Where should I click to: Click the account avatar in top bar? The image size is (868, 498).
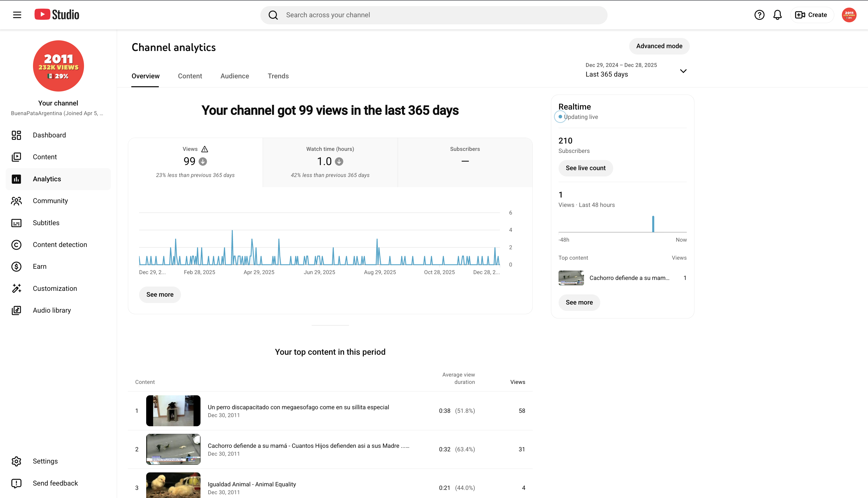[849, 15]
